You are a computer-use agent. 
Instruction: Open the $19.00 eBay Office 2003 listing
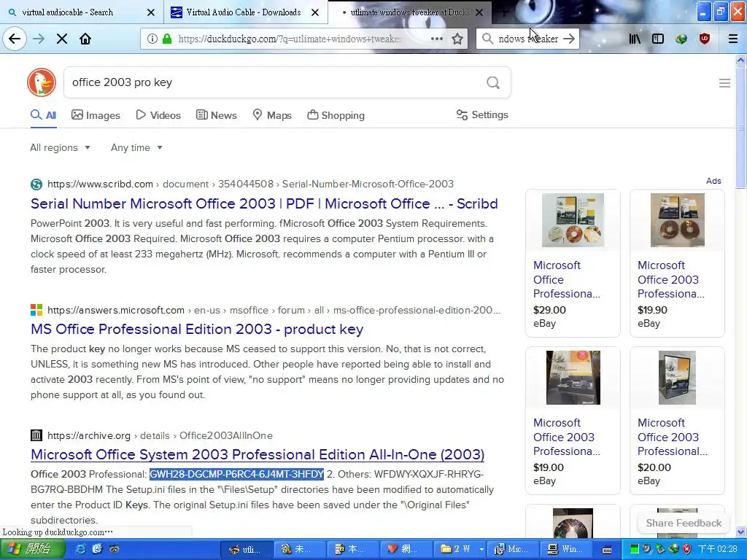pos(573,421)
